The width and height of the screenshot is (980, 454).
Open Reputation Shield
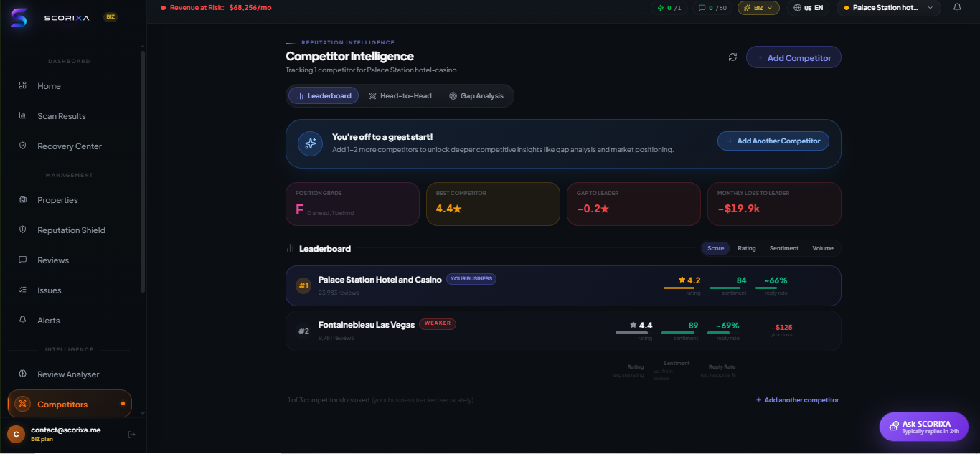pos(72,230)
